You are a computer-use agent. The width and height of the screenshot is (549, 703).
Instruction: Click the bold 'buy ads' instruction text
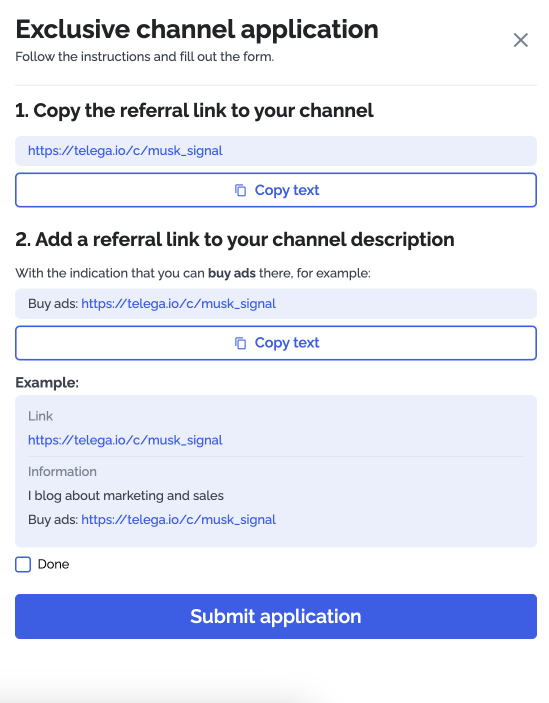point(232,273)
